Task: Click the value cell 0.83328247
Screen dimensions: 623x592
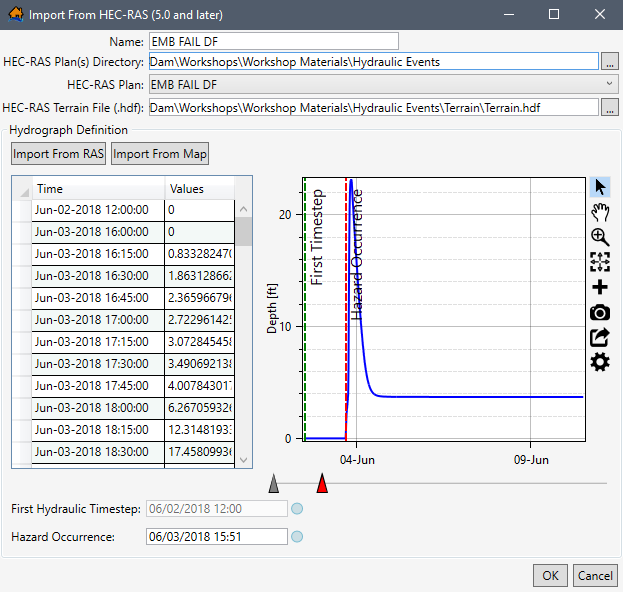Action: pyautogui.click(x=199, y=254)
